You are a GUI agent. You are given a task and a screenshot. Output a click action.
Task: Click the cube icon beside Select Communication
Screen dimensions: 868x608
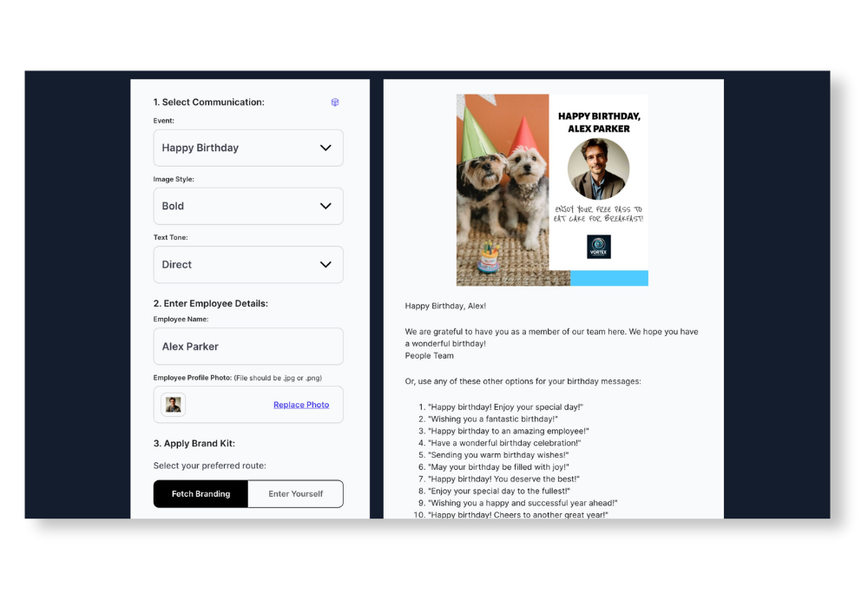[335, 102]
